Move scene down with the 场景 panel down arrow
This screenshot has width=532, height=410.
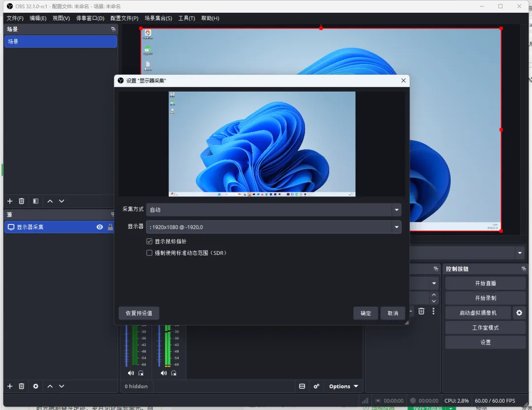(x=62, y=201)
